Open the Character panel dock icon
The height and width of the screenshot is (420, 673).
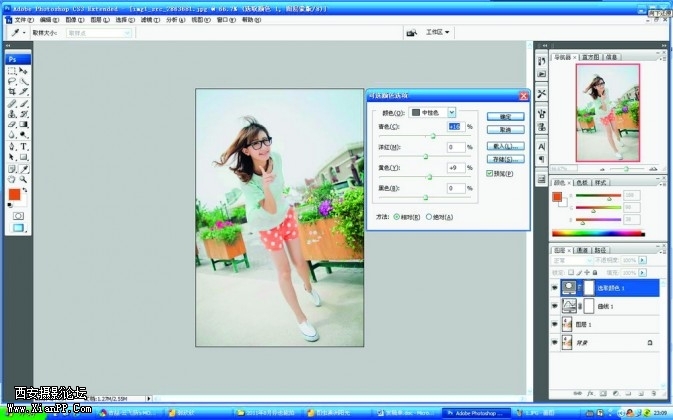coord(542,147)
